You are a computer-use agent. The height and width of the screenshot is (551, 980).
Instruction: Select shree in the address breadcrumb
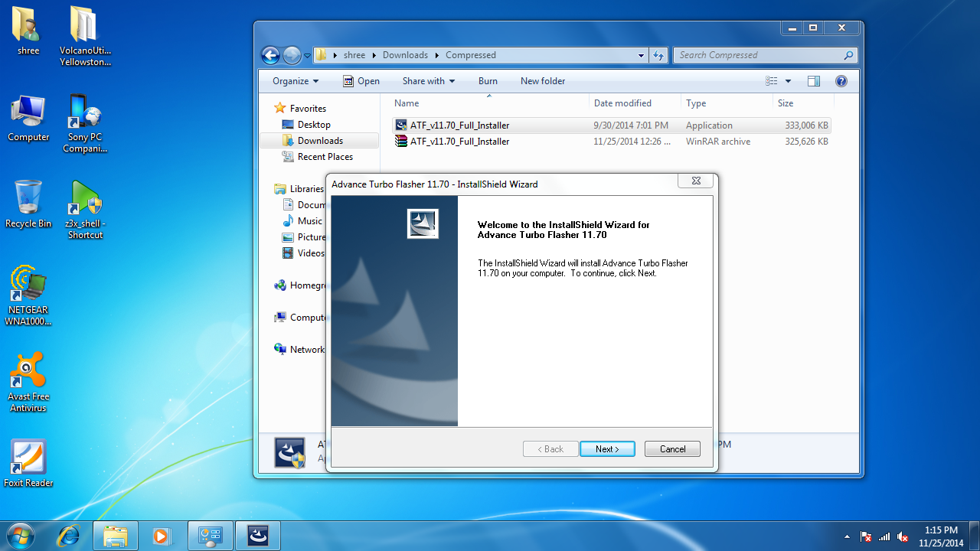(x=354, y=55)
